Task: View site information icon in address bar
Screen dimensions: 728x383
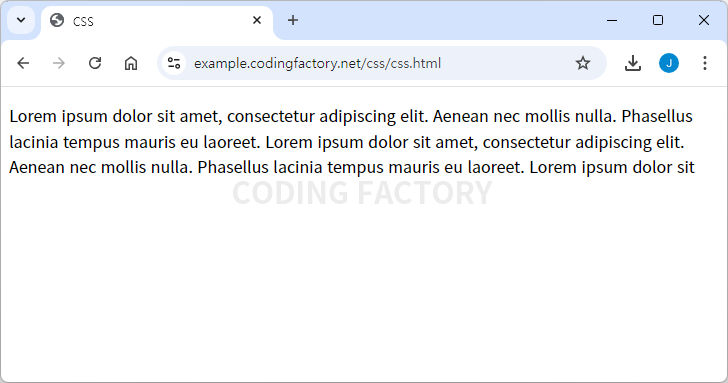Action: click(x=174, y=63)
